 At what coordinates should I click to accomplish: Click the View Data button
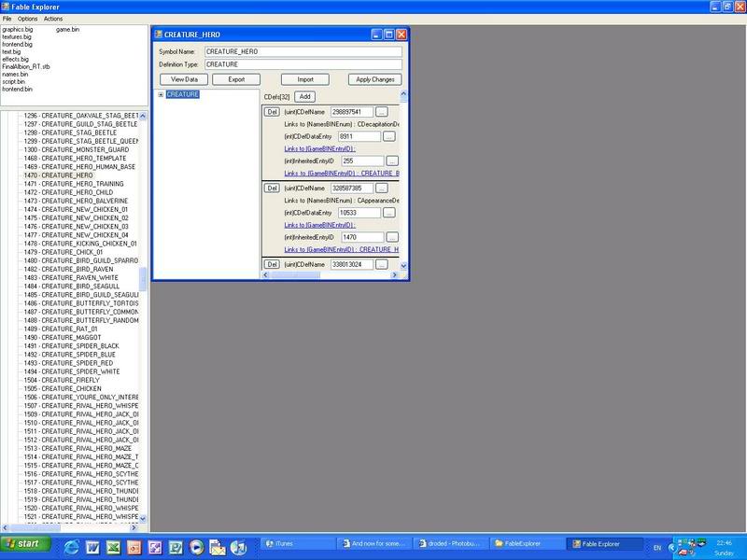click(184, 79)
